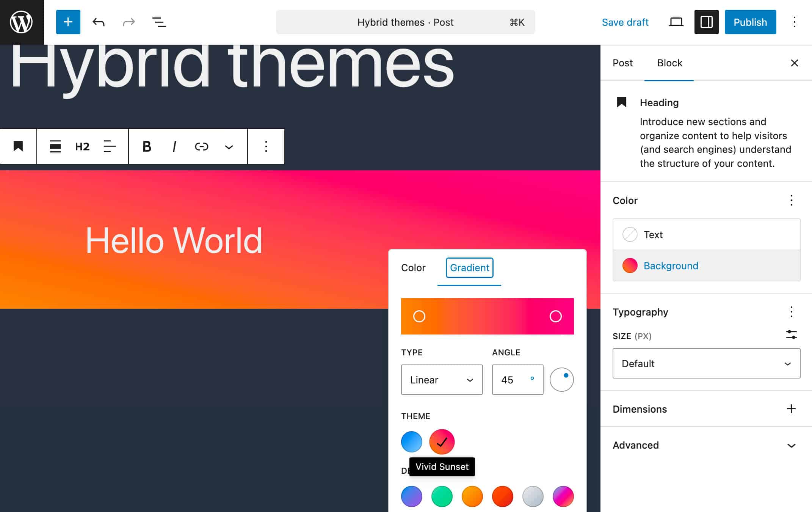Insert a link on the heading
Viewport: 812px width, 512px height.
tap(201, 146)
